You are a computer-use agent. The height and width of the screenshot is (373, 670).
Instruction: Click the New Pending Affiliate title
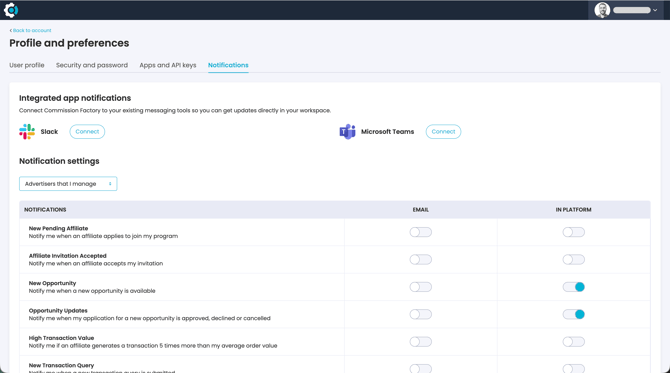coord(59,228)
